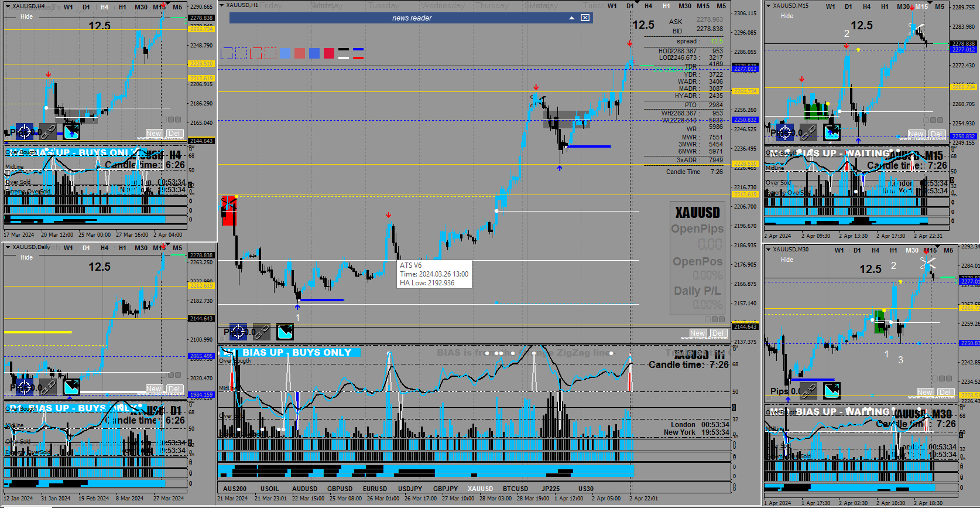This screenshot has width=980, height=508.
Task: Select the black and white lines tool
Action: (344, 53)
